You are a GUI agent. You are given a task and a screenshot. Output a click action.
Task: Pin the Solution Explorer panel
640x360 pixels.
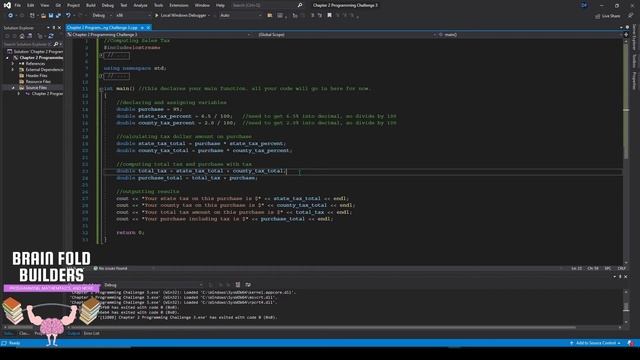tap(53, 28)
